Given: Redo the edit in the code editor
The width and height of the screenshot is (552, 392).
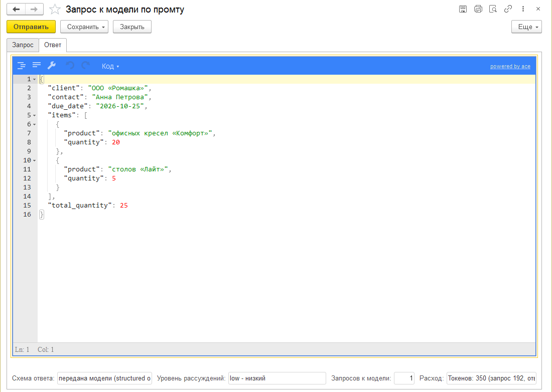Looking at the screenshot, I should click(85, 65).
